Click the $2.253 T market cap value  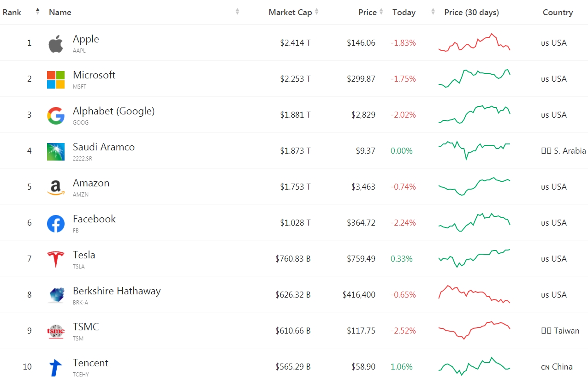click(x=295, y=79)
